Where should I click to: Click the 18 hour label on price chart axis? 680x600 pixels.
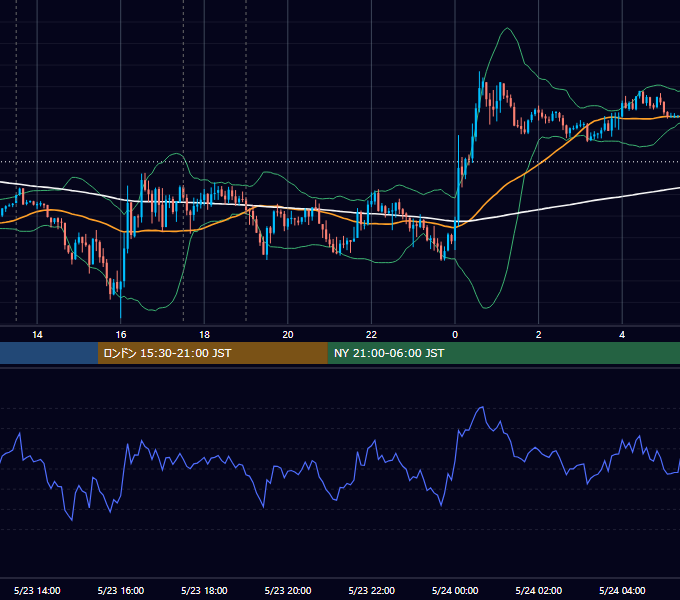204,335
